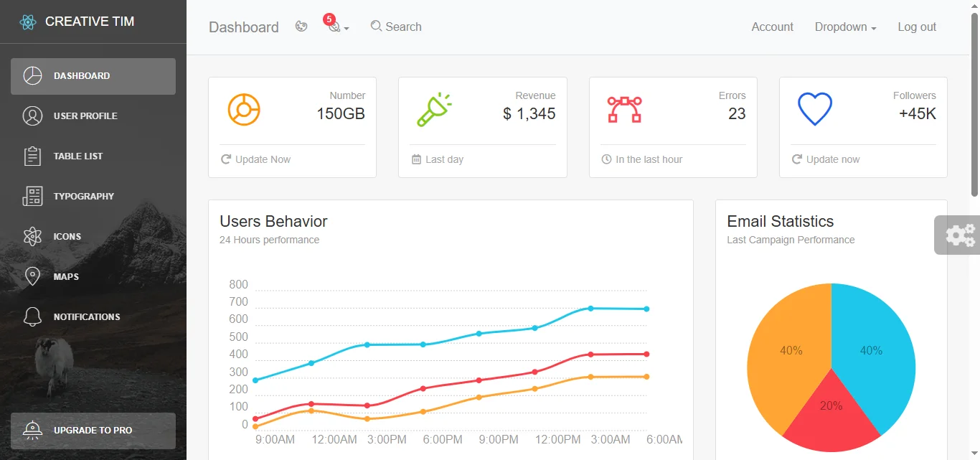This screenshot has height=460, width=980.
Task: Click the notification badge showing 5
Action: coord(330,19)
